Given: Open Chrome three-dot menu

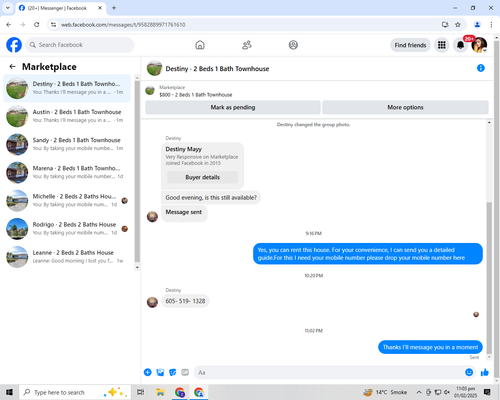Looking at the screenshot, I should (x=491, y=24).
